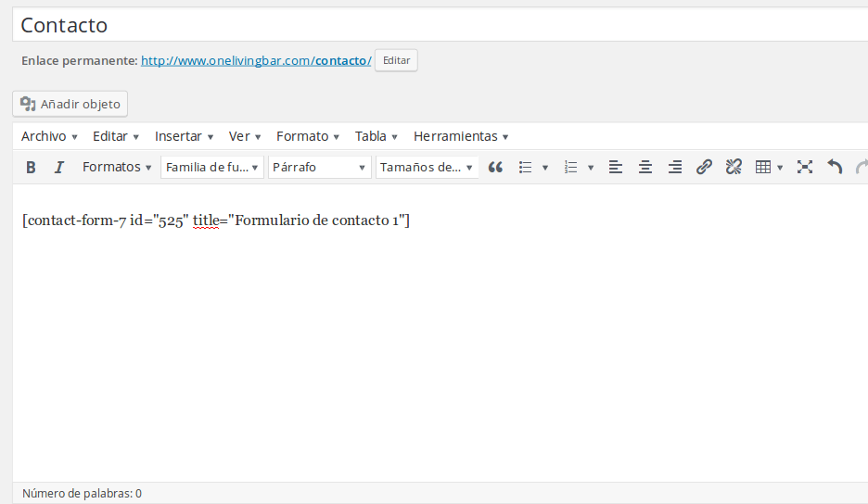868x504 pixels.
Task: Click the Número de palabras status text
Action: [x=82, y=494]
